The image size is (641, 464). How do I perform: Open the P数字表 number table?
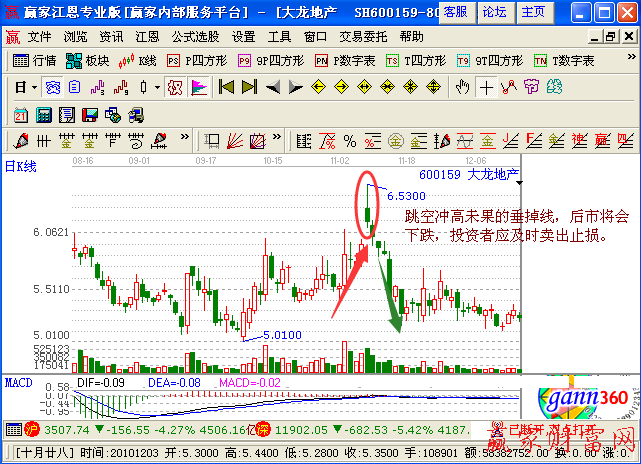pos(345,61)
